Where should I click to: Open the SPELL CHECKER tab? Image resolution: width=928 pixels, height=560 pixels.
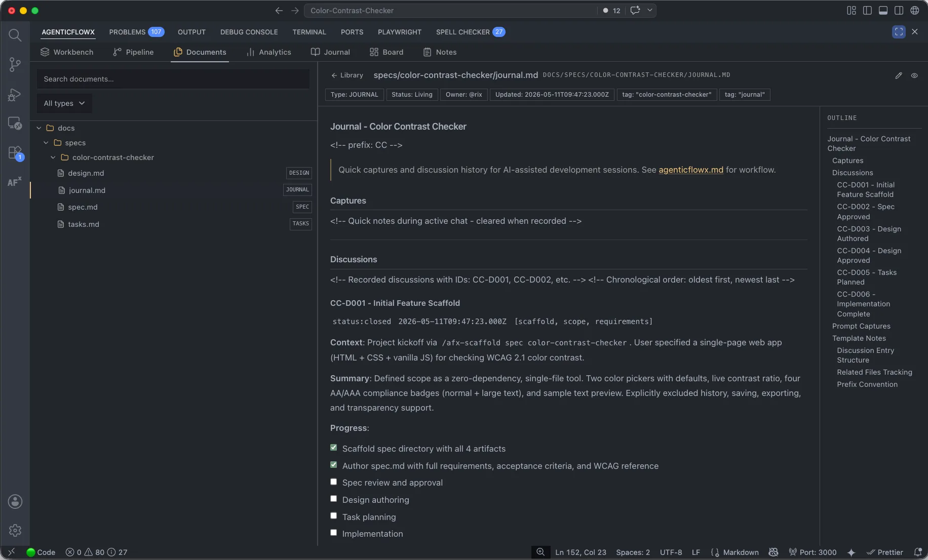470,32
